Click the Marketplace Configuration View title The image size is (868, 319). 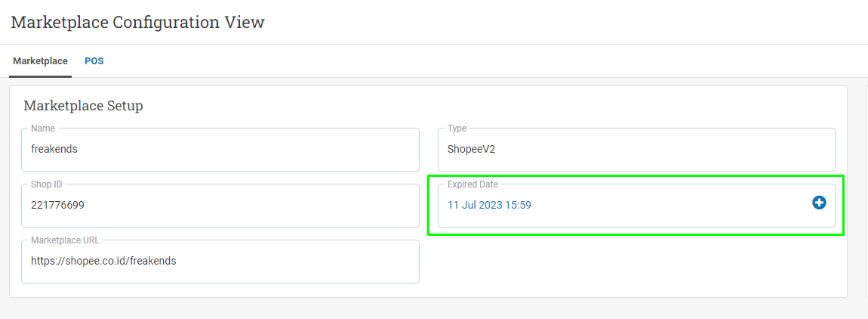pyautogui.click(x=138, y=23)
